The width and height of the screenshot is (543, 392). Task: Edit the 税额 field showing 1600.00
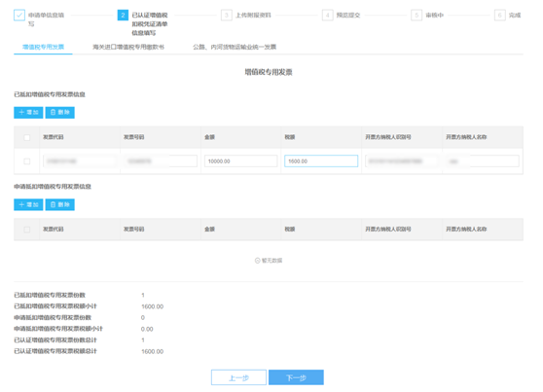[x=321, y=161]
